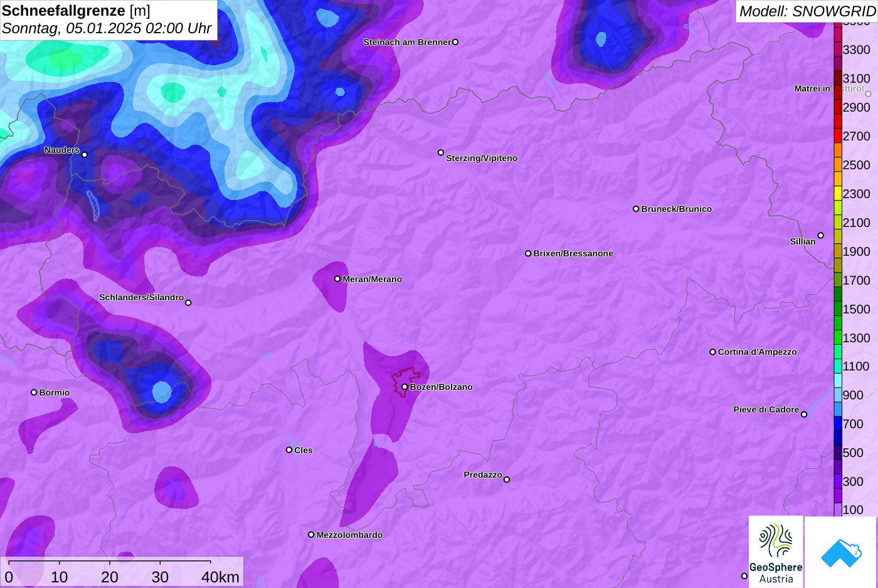
Task: Click the Sillian location dot
Action: point(820,236)
